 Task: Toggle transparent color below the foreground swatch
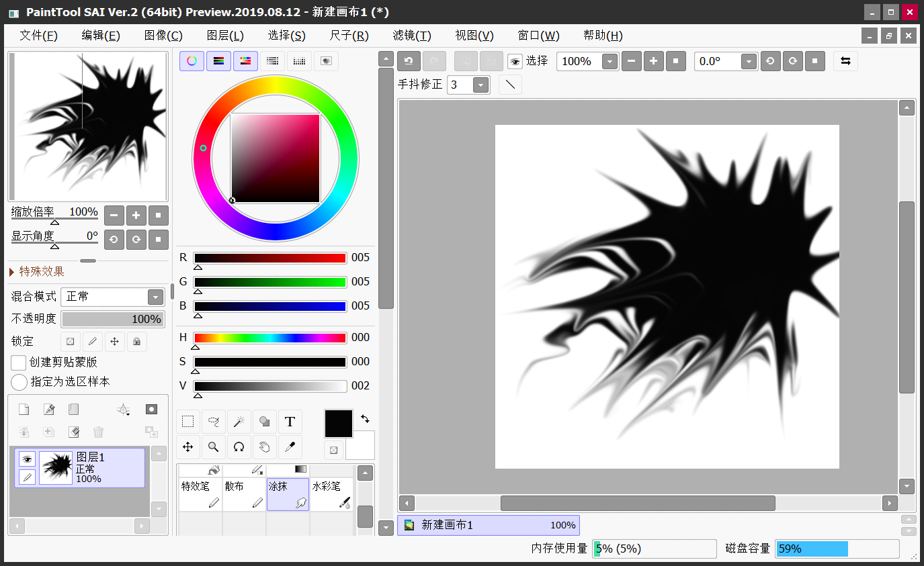333,449
